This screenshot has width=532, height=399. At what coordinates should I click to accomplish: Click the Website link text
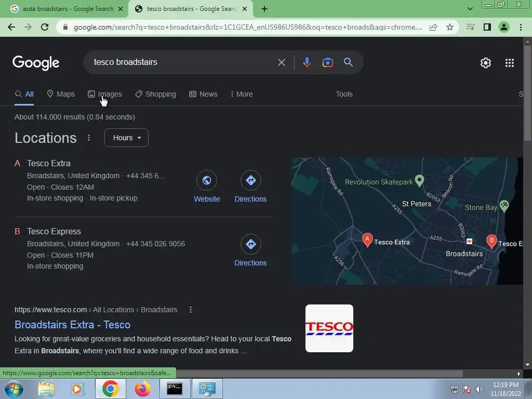point(207,199)
